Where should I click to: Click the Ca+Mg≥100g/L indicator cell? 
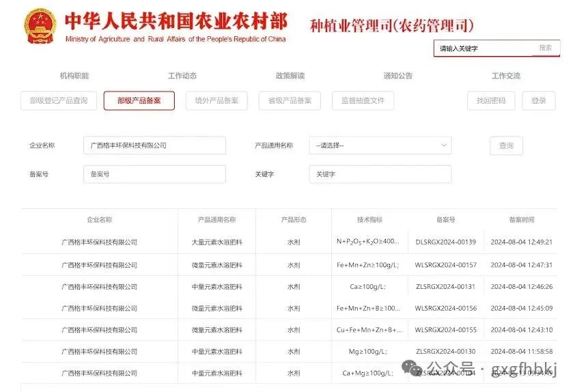(x=368, y=373)
